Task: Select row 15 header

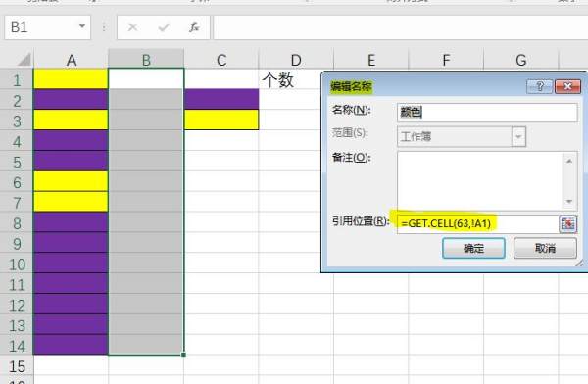Action: (17, 366)
